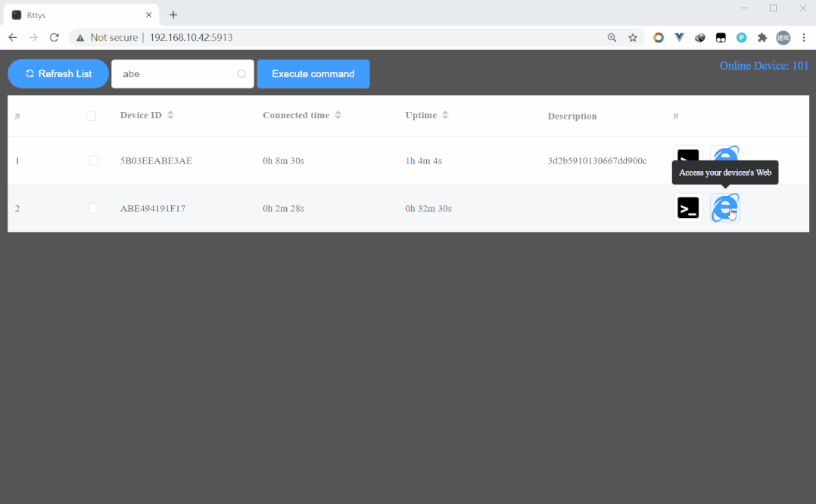Open terminal for device ABE494191F17

[687, 207]
